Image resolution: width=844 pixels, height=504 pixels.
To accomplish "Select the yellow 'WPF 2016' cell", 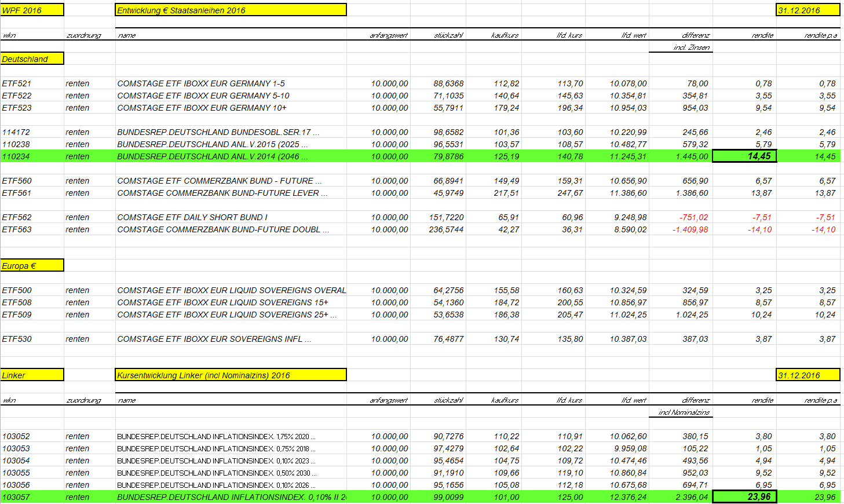I will [x=32, y=10].
